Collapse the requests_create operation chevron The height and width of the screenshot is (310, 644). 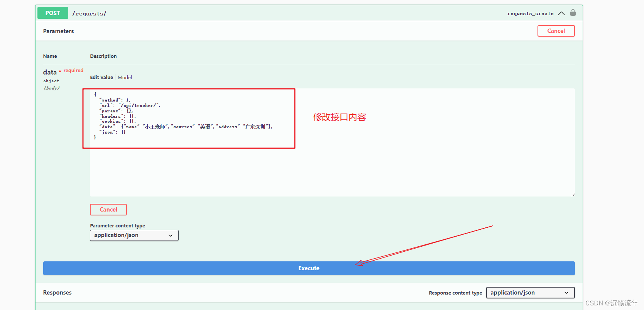(x=561, y=13)
